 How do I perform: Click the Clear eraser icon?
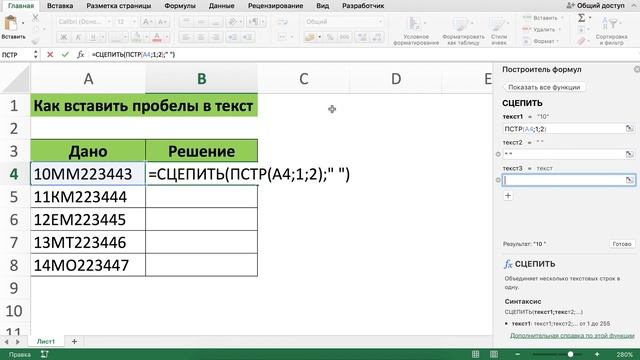click(581, 41)
